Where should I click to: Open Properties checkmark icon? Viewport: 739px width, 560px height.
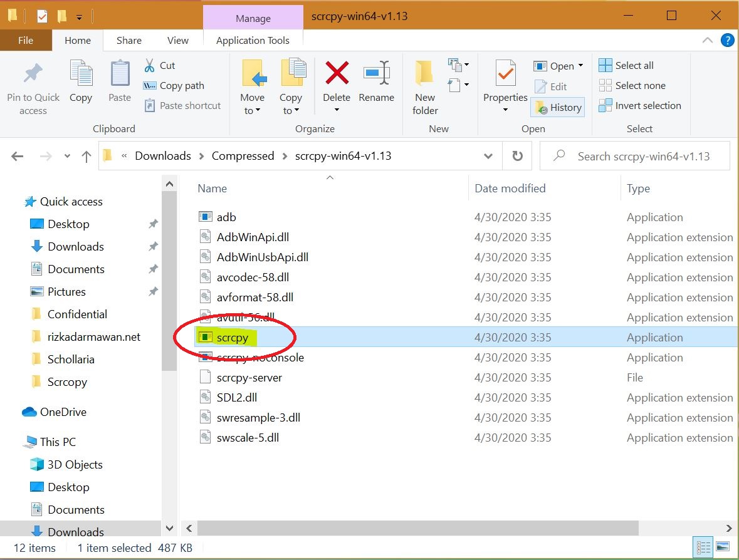click(506, 73)
